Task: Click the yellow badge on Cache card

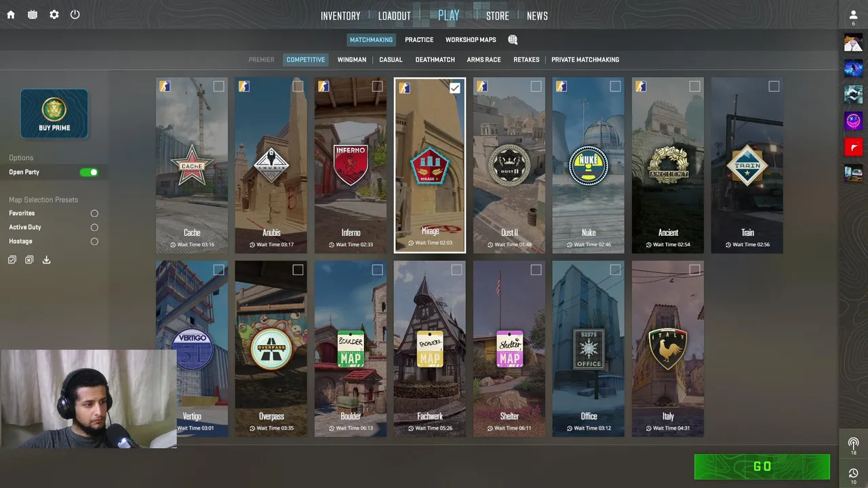Action: (x=165, y=86)
